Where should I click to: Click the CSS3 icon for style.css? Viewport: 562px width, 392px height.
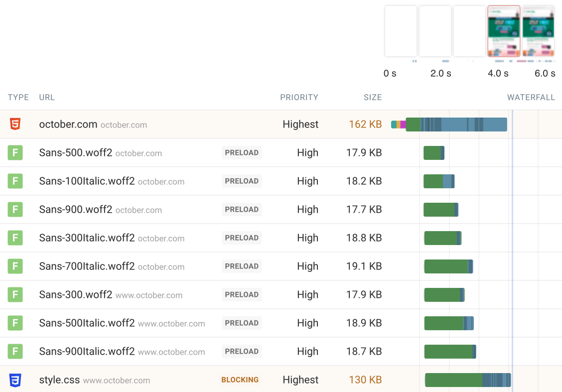pos(15,380)
